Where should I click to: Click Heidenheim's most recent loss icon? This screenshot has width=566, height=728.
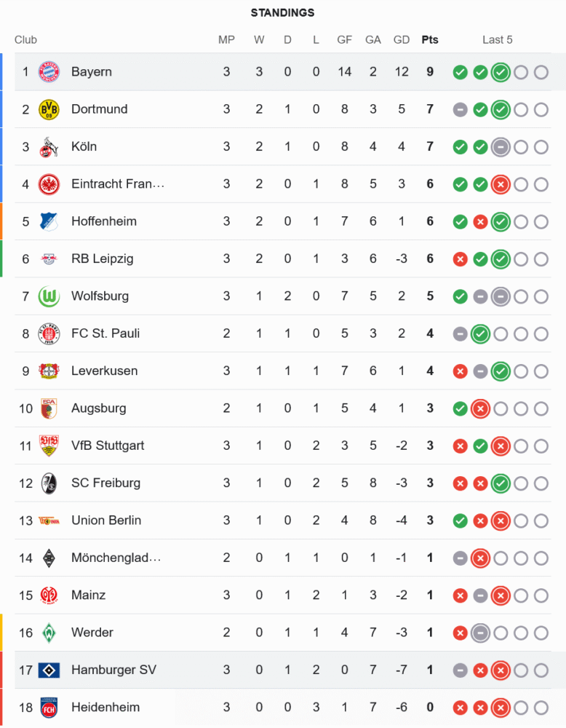click(x=500, y=708)
